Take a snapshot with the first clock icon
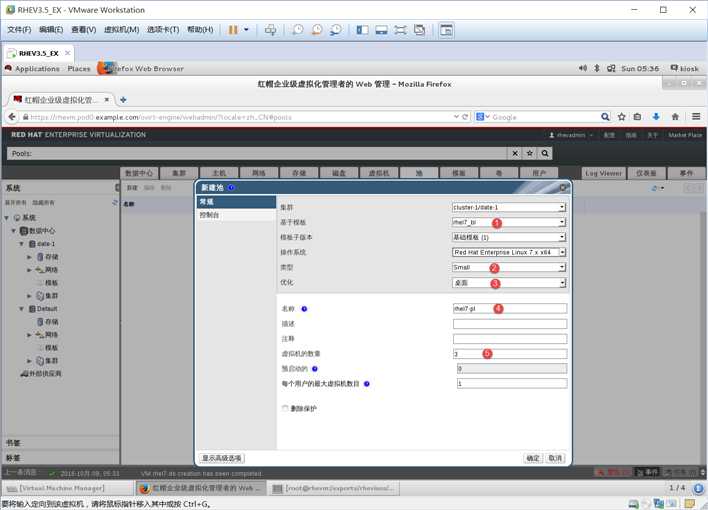 pyautogui.click(x=298, y=30)
